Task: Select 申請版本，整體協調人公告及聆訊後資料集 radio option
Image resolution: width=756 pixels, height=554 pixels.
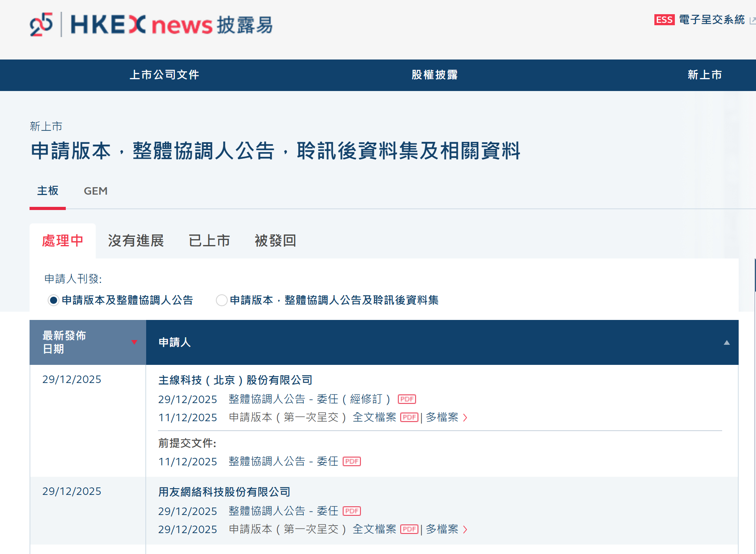Action: (x=222, y=300)
